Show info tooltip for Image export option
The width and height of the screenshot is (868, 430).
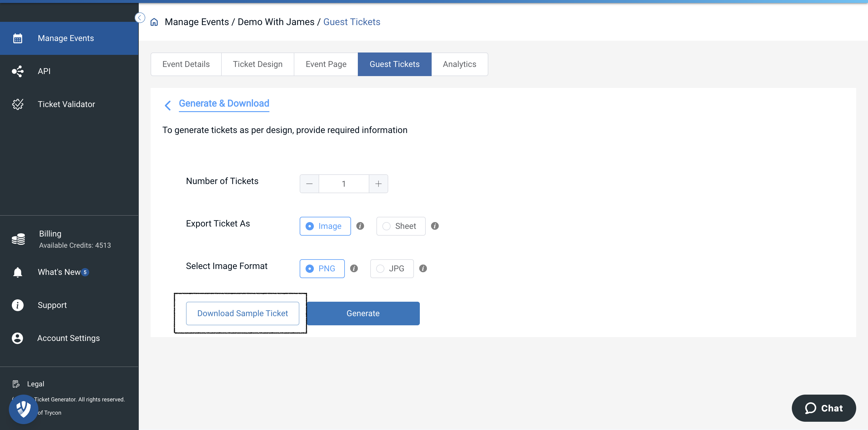pos(360,226)
